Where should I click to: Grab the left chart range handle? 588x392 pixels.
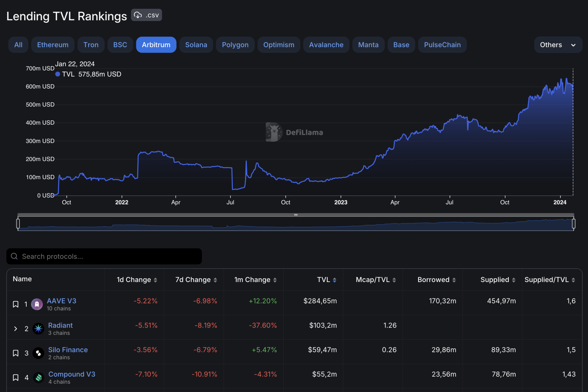(18, 224)
